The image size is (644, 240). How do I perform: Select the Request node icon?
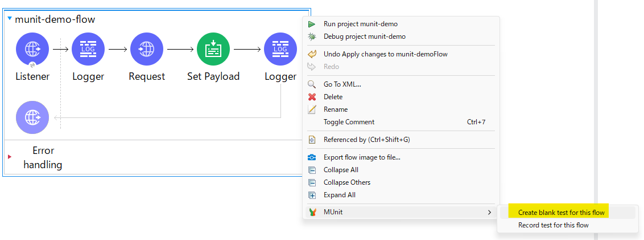pos(147,50)
